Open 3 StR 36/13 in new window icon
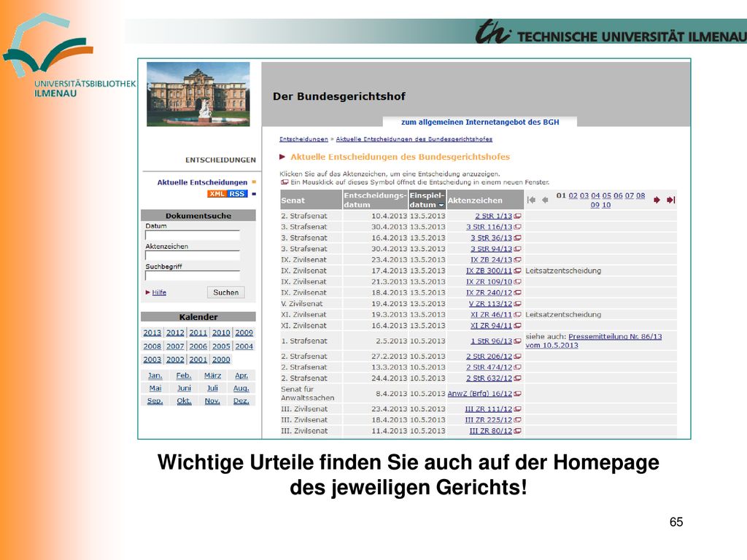Screen dimensions: 747x560 517,238
